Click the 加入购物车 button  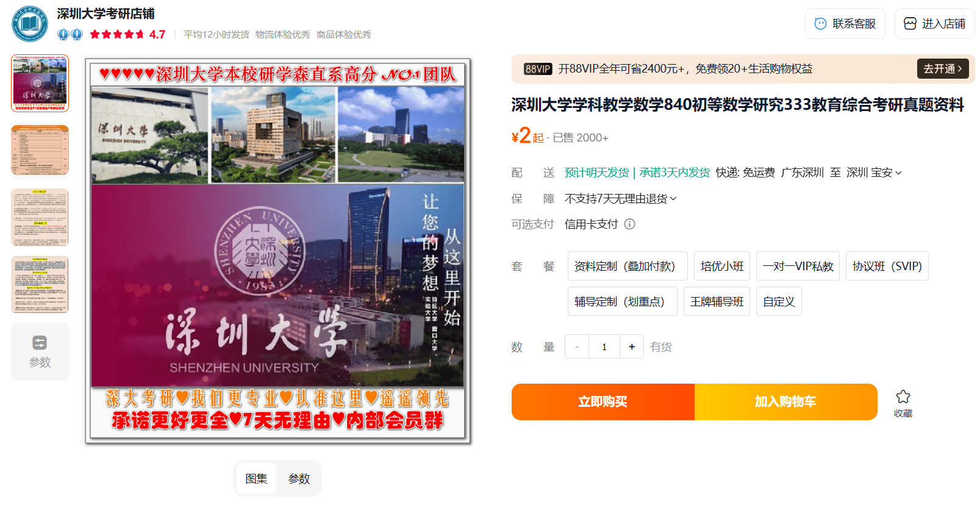(785, 402)
